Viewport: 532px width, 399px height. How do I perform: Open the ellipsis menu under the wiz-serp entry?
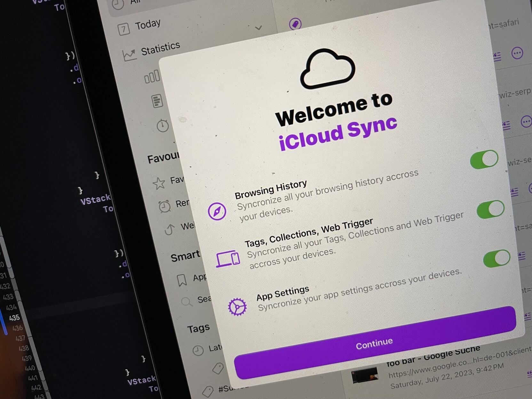click(x=527, y=122)
